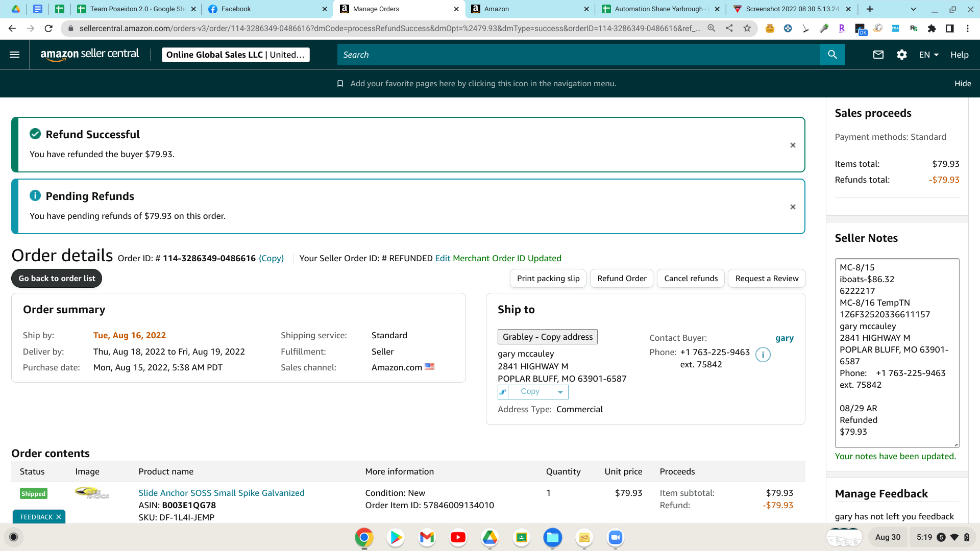980x551 pixels.
Task: Click the Help link in header
Action: coord(959,55)
